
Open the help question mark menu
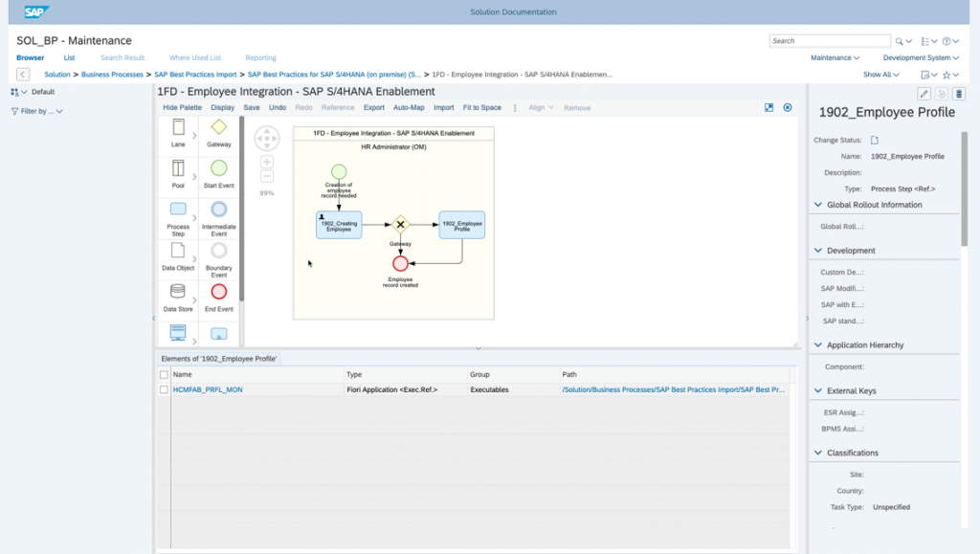(950, 41)
